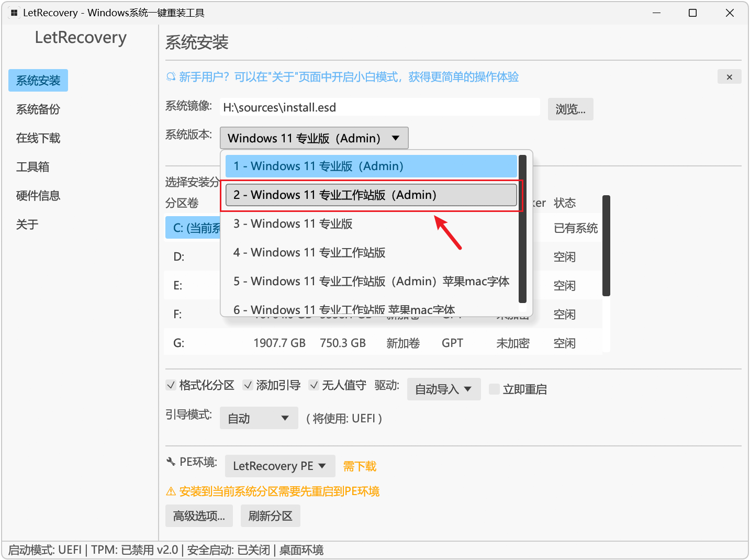Click the warning triangle icon

[171, 491]
